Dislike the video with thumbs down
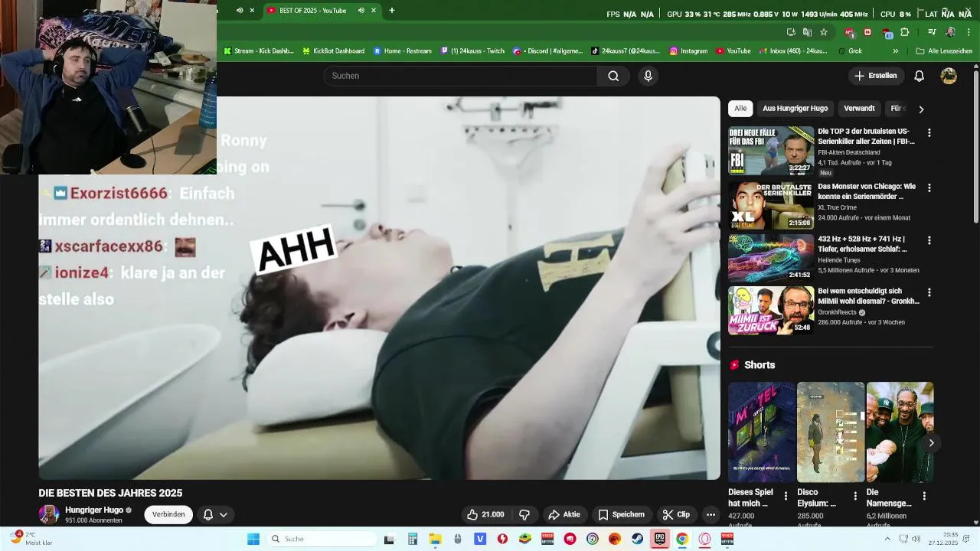 524,514
